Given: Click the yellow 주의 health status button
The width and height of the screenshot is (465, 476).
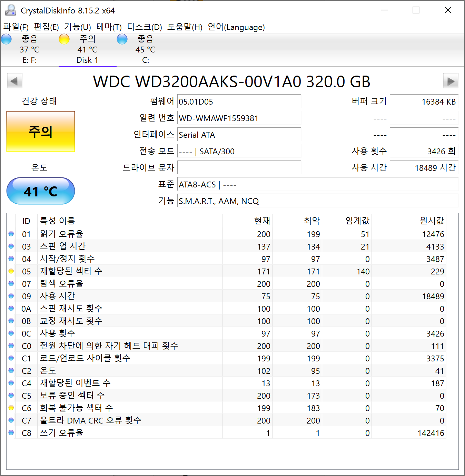Looking at the screenshot, I should (41, 132).
